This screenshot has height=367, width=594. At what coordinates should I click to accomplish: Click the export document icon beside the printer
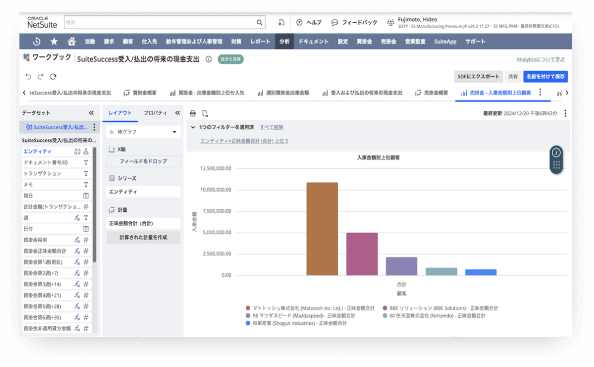[x=205, y=113]
